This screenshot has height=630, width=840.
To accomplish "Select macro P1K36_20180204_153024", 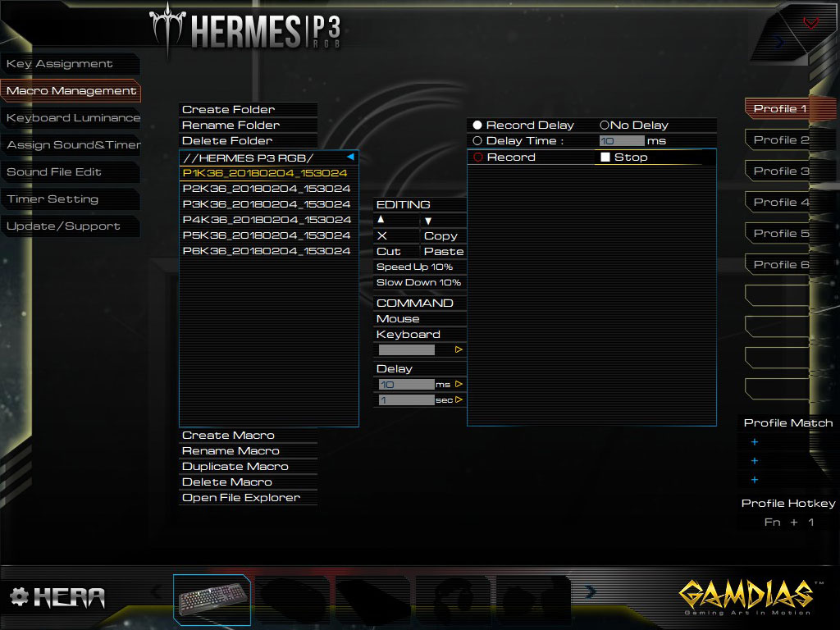I will [x=268, y=173].
